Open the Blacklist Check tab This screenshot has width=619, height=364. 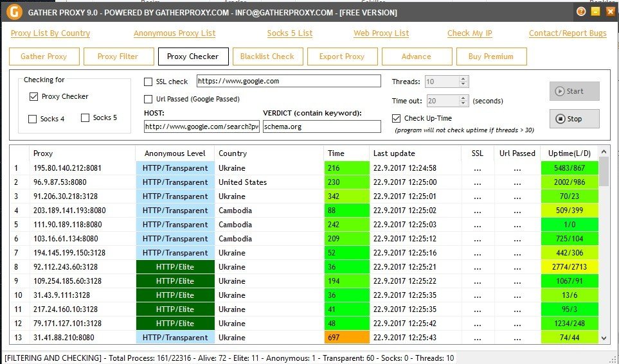pos(267,56)
